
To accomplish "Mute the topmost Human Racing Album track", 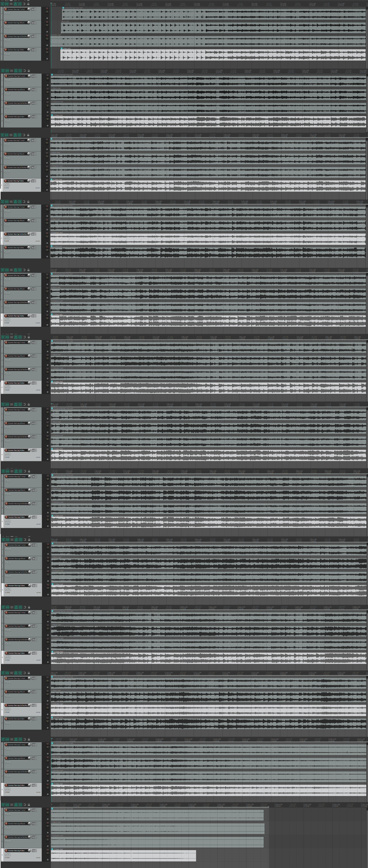I will tap(47, 22).
